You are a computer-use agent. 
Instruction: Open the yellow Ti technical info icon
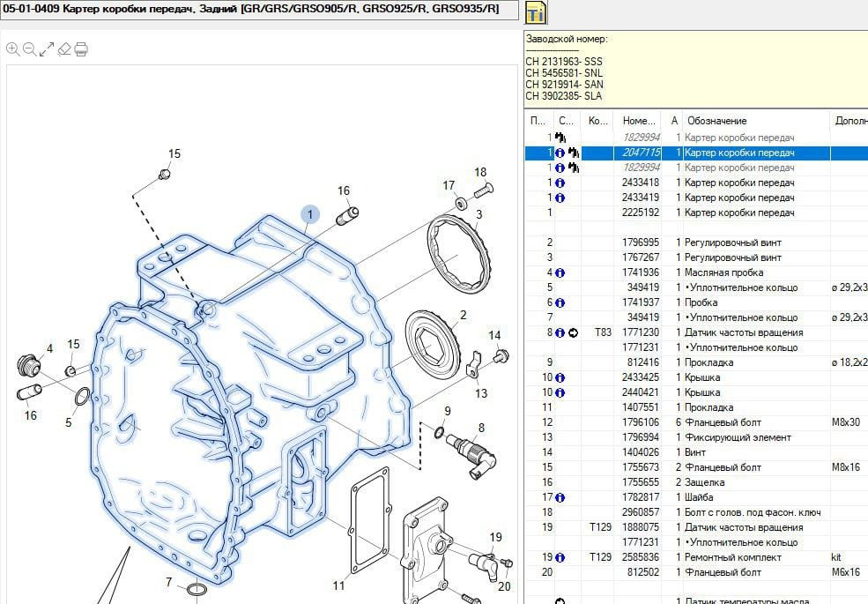pos(535,12)
